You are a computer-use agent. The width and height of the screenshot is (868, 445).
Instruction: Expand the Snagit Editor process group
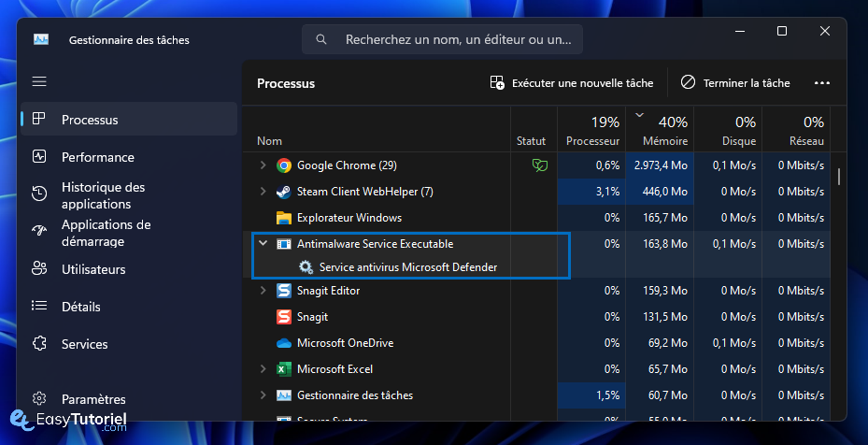(263, 291)
